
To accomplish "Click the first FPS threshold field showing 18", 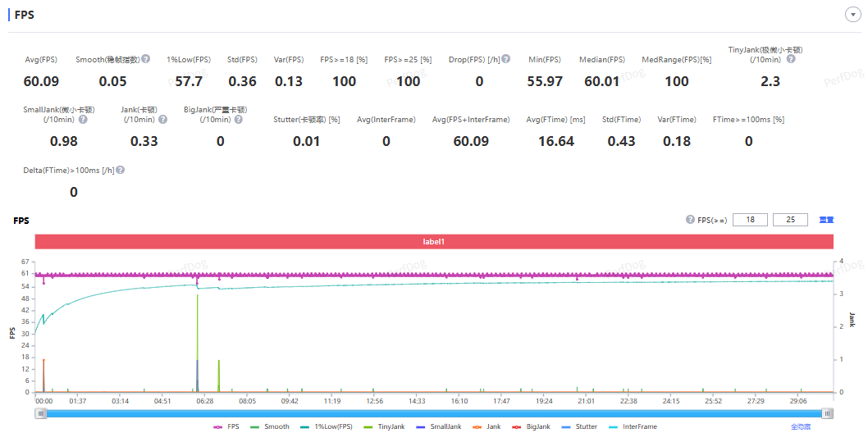I will click(x=750, y=220).
